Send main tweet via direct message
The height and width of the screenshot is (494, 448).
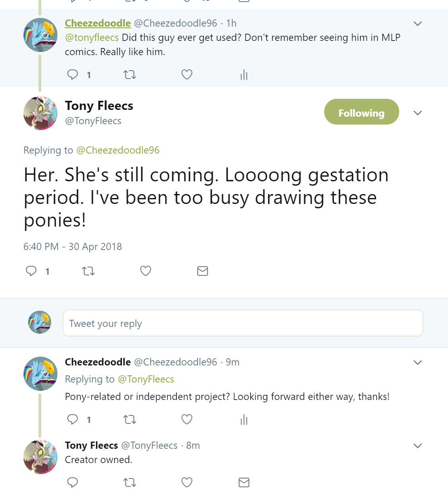(x=202, y=271)
